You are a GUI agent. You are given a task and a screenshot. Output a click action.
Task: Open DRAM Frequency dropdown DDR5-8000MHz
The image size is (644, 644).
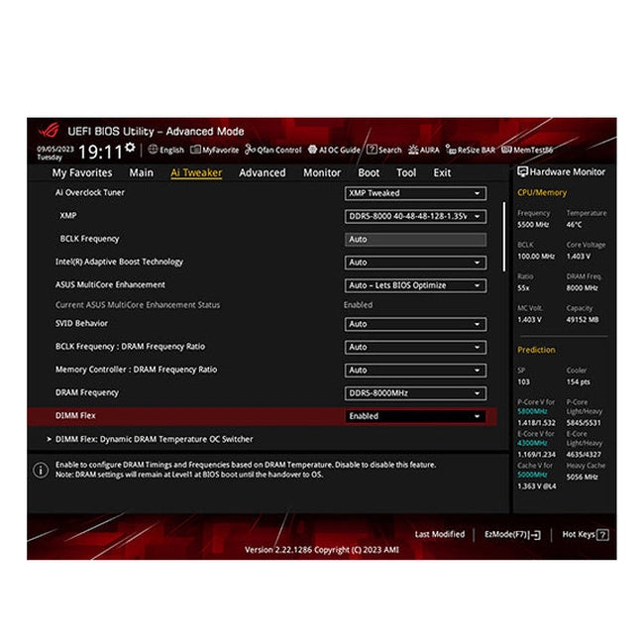click(416, 393)
